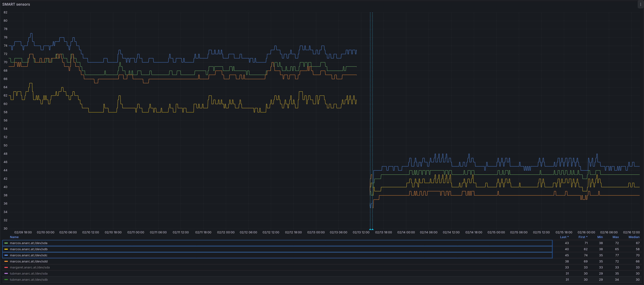Click green color swatch for marcos /dev/sda
Image resolution: width=644 pixels, height=285 pixels.
coord(6,243)
